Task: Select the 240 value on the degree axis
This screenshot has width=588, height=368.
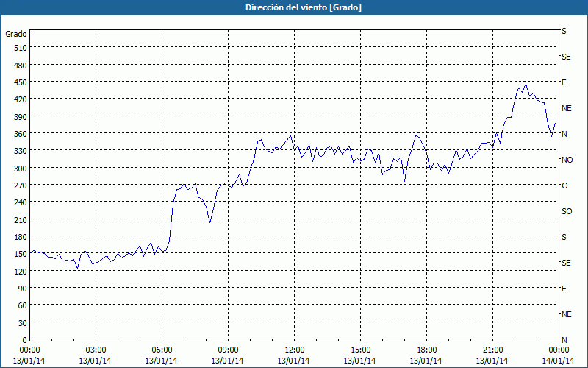Action: [x=21, y=203]
